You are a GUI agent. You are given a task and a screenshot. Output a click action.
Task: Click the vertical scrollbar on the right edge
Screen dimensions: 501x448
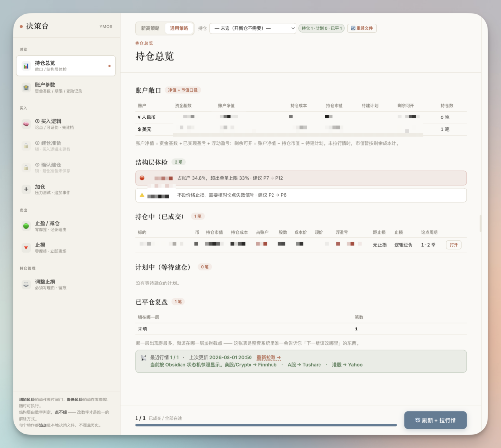(x=480, y=223)
